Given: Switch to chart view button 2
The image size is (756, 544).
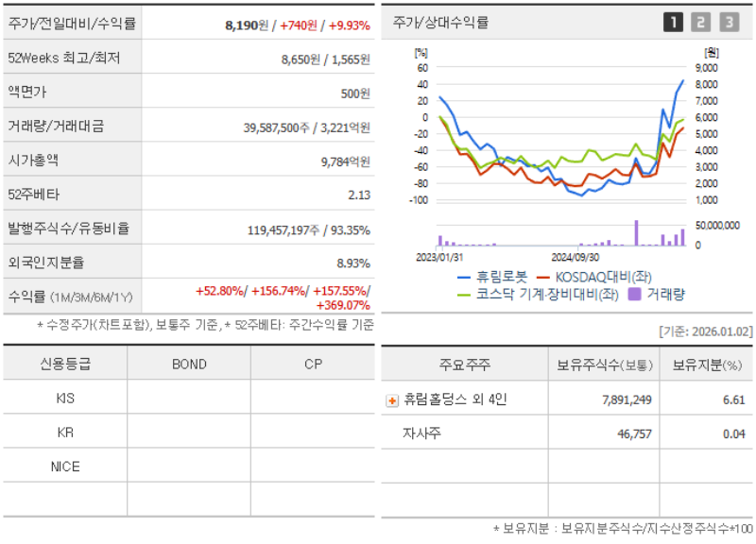Looking at the screenshot, I should [x=700, y=22].
